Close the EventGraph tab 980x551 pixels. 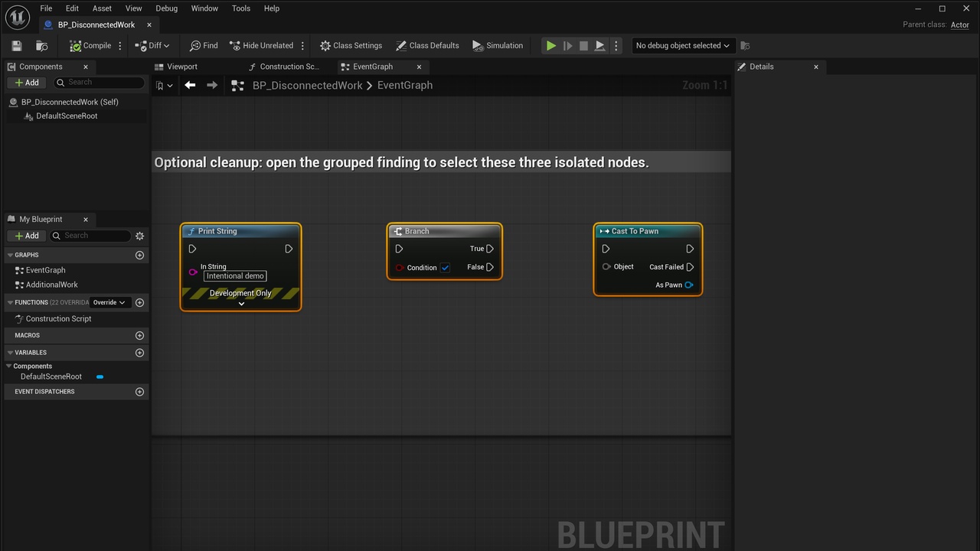pyautogui.click(x=419, y=67)
